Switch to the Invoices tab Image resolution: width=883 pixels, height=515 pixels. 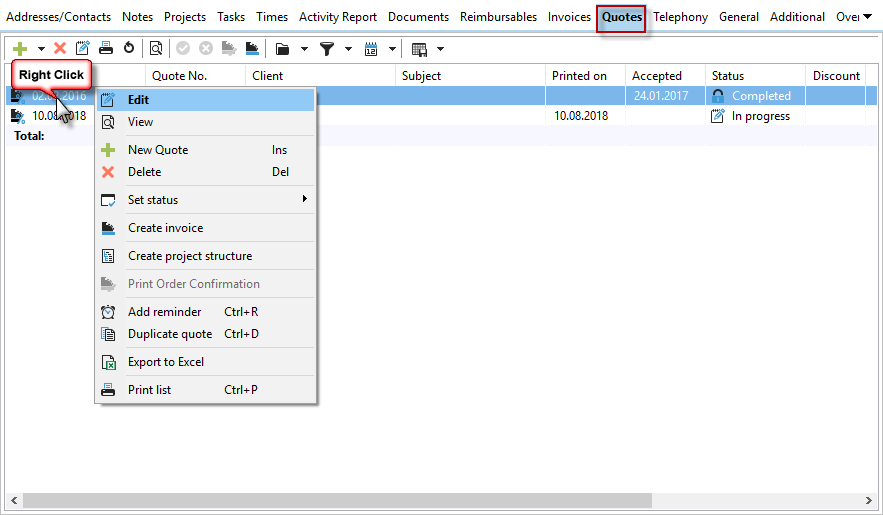(x=569, y=17)
